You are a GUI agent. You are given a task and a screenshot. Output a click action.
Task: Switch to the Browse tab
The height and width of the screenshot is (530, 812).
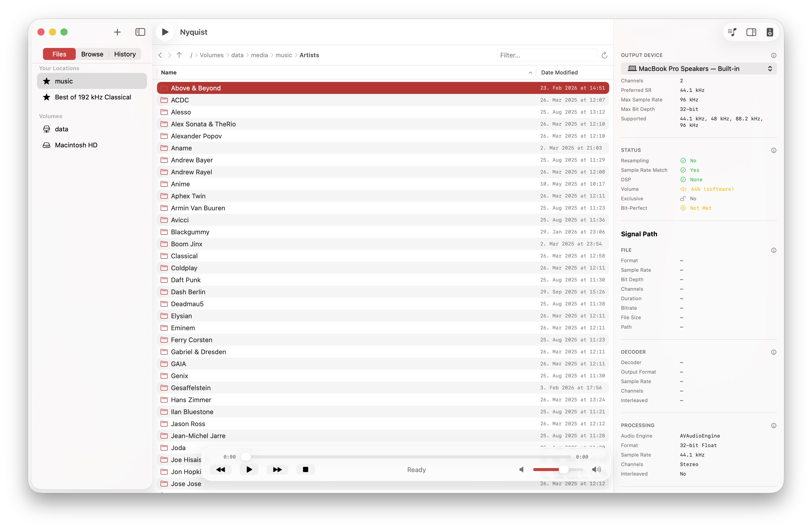pyautogui.click(x=92, y=54)
